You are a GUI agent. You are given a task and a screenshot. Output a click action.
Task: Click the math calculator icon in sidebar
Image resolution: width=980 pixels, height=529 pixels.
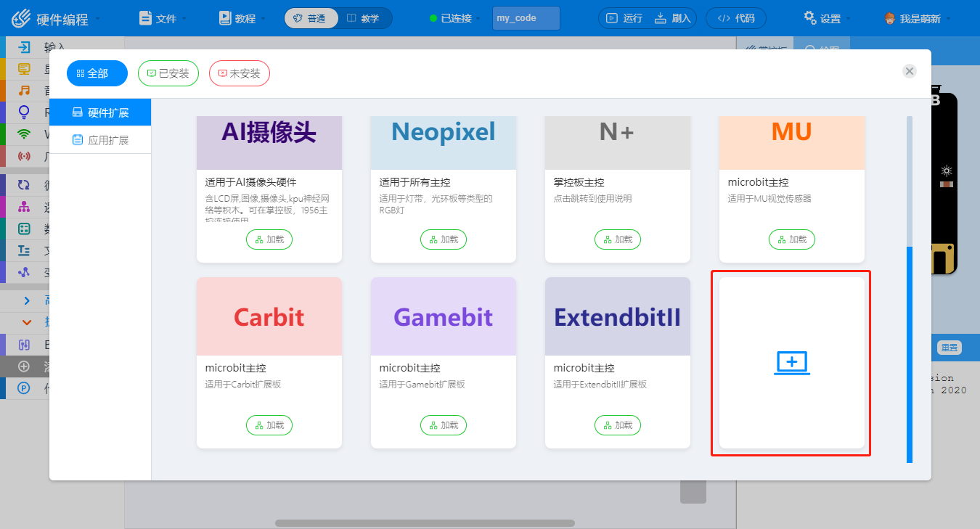coord(25,229)
